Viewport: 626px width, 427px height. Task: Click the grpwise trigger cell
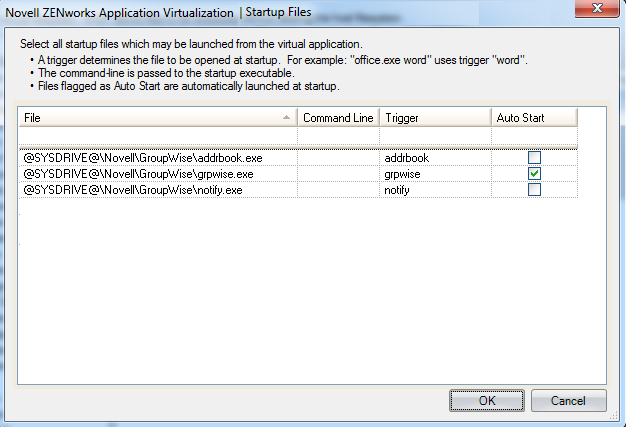point(435,174)
